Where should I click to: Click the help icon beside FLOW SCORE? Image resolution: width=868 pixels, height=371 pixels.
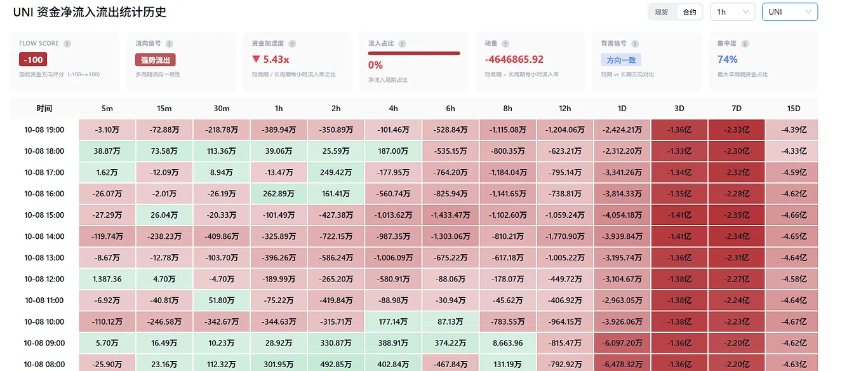tap(67, 44)
